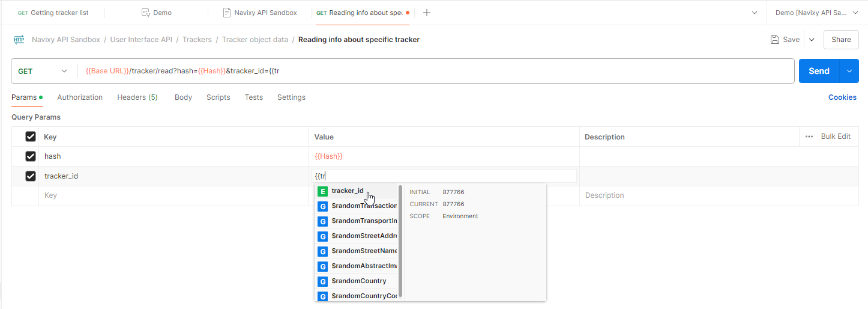Open the new tab plus icon

coord(426,13)
